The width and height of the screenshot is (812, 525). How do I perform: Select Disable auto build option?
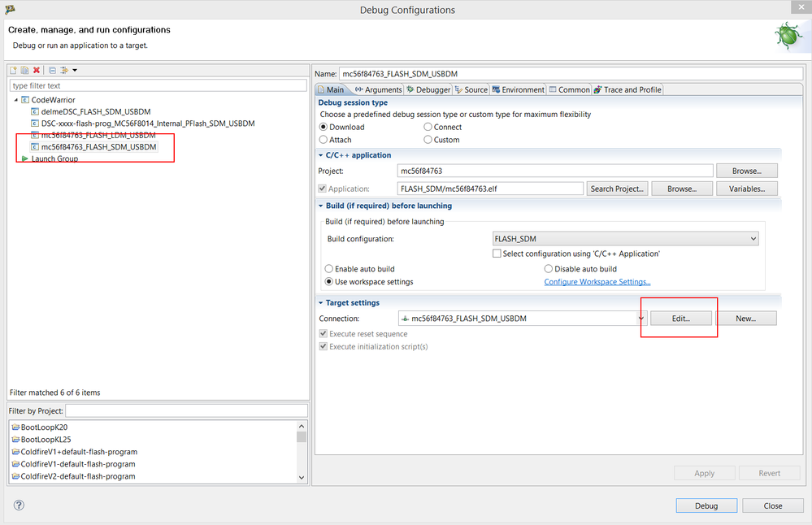tap(549, 269)
